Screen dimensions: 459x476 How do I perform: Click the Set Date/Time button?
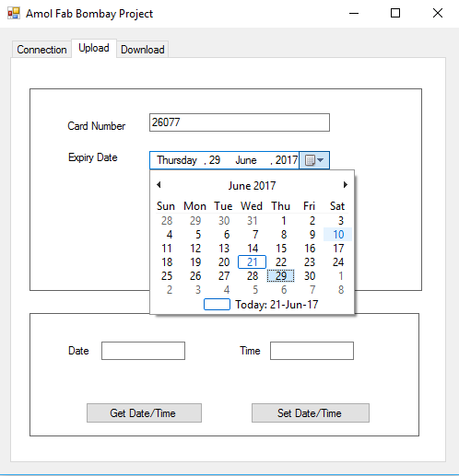(x=311, y=413)
